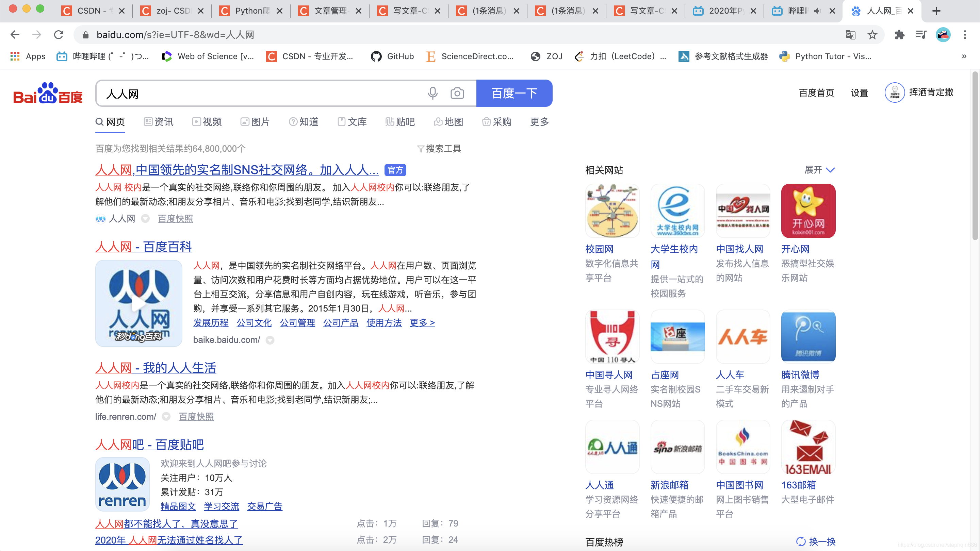The width and height of the screenshot is (980, 551).
Task: Open 人人网 - 百度百科 result
Action: (x=143, y=246)
